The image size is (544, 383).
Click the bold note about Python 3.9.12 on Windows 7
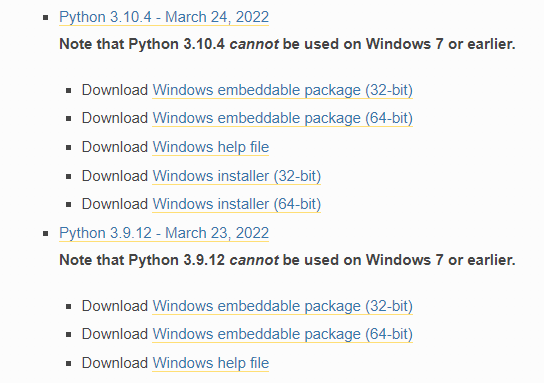287,260
